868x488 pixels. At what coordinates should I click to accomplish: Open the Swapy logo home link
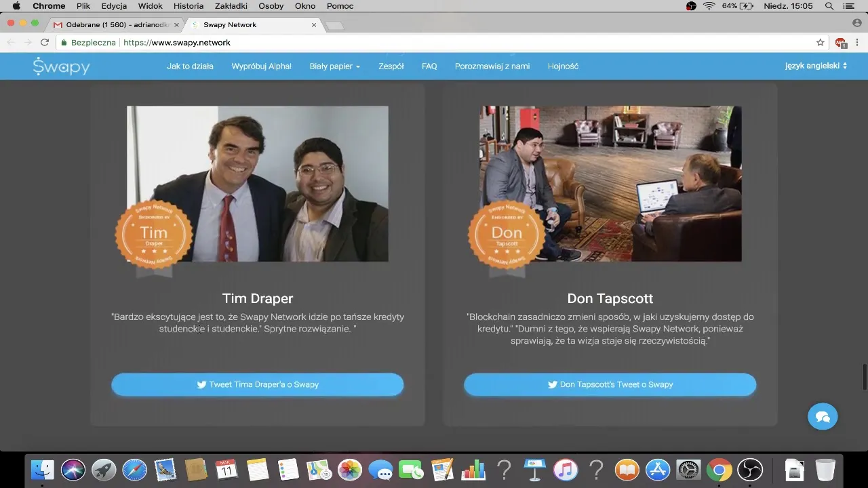[x=61, y=66]
